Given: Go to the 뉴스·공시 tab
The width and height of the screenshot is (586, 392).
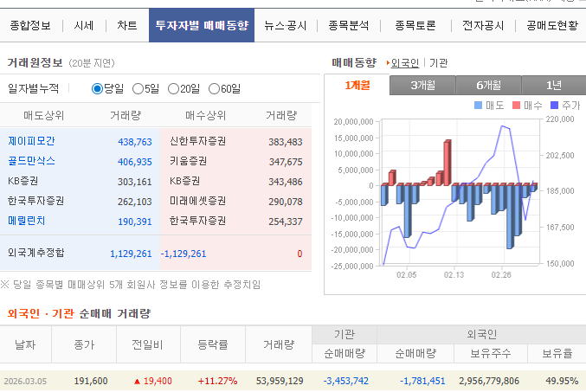Looking at the screenshot, I should coord(286,26).
